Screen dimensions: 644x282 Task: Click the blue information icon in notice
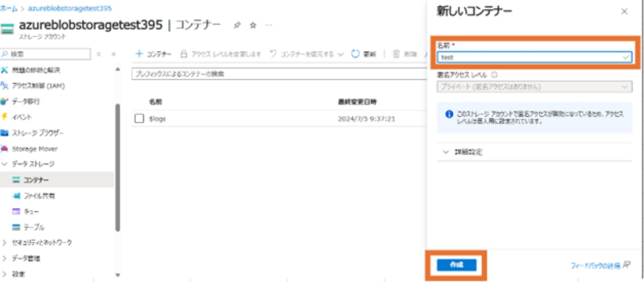[449, 114]
